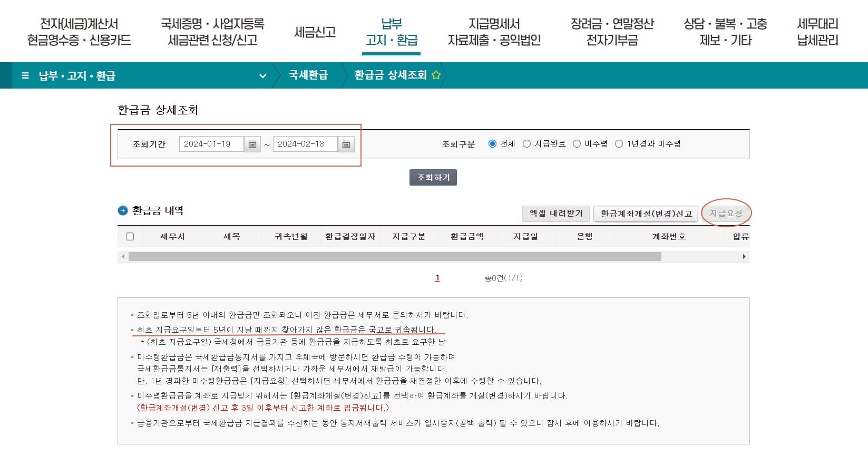Image resolution: width=868 pixels, height=455 pixels.
Task: Open the 납부 고지·환급 menu
Action: (x=392, y=32)
